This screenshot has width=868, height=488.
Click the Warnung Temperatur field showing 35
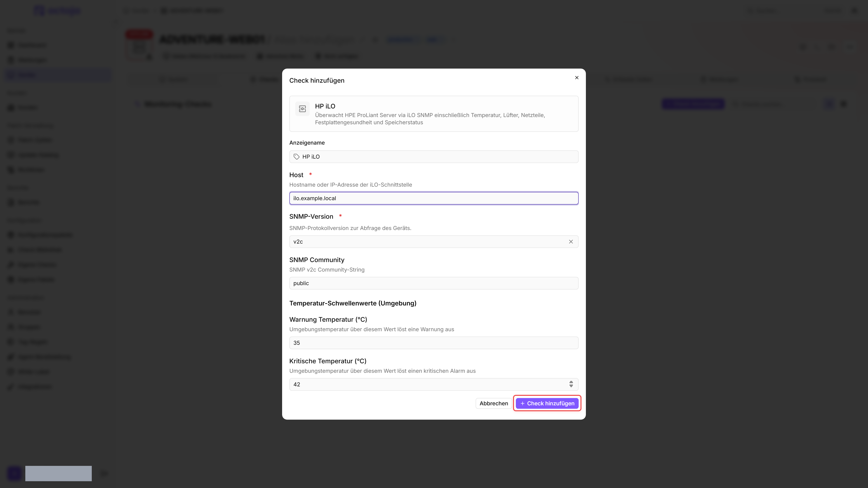(434, 343)
